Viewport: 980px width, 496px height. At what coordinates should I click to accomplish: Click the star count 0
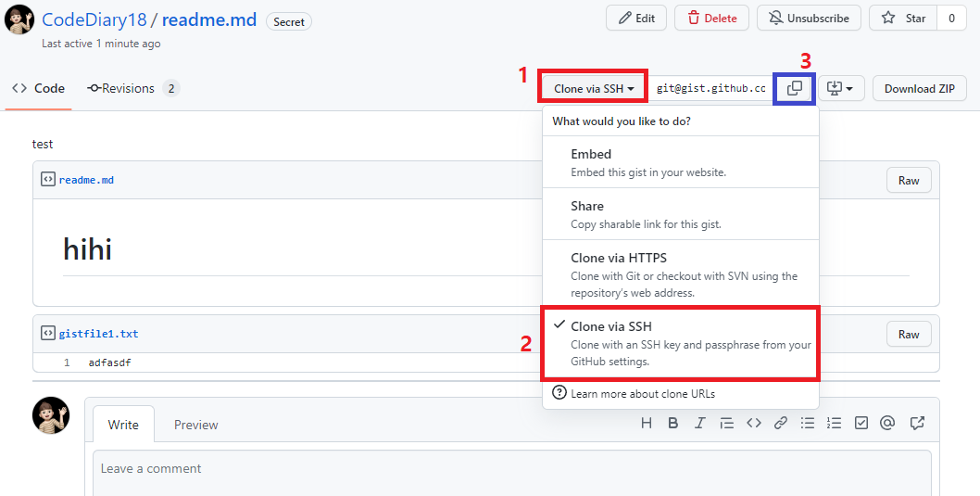point(952,19)
